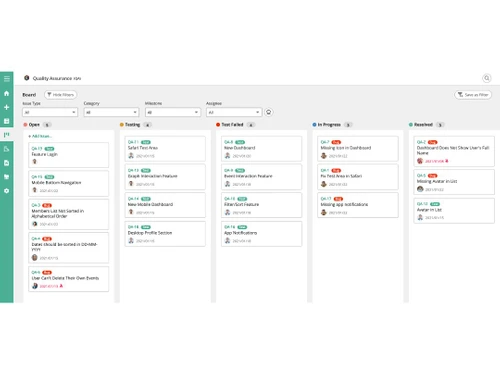Click the Test Failed column header
Viewport: 500px width, 375px height.
click(x=232, y=125)
